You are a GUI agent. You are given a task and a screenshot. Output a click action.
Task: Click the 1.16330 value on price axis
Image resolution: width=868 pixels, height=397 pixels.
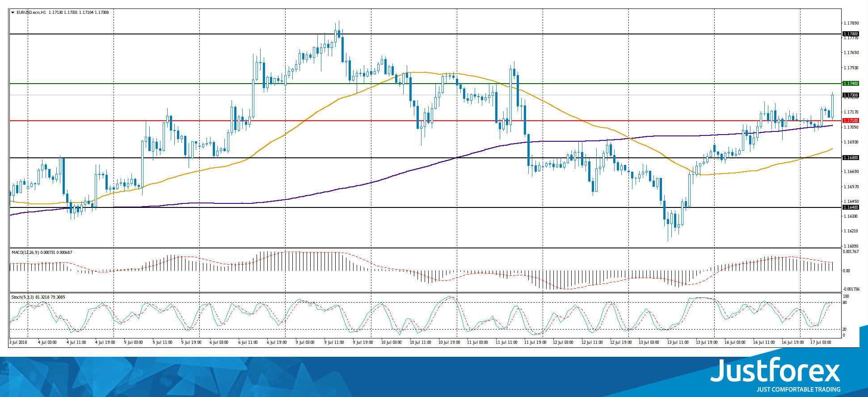[x=851, y=216]
